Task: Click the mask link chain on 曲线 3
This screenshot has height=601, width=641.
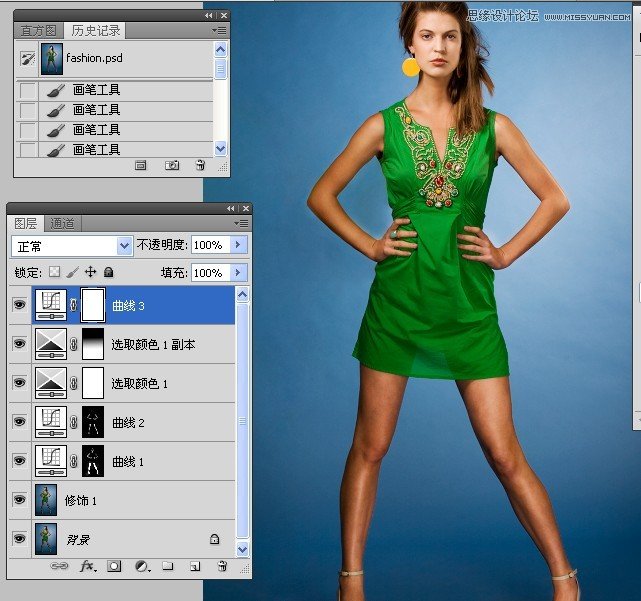Action: click(x=74, y=305)
